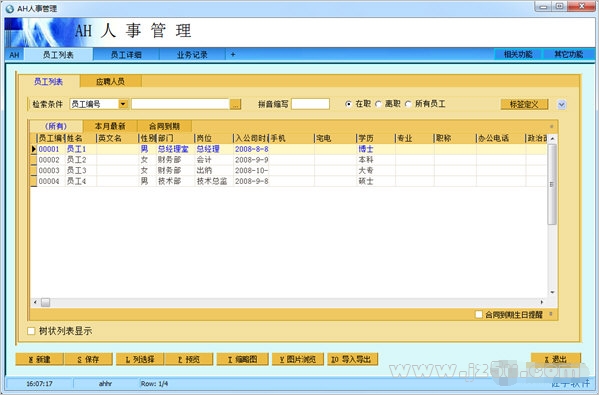The width and height of the screenshot is (599, 395).
Task: Click scroll-up arrow of employee table
Action: coord(552,139)
